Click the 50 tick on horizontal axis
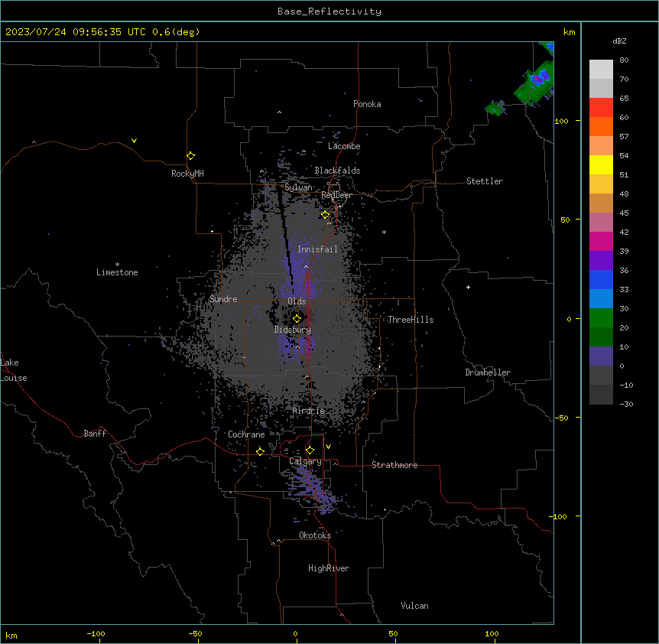The image size is (659, 644). click(x=394, y=633)
